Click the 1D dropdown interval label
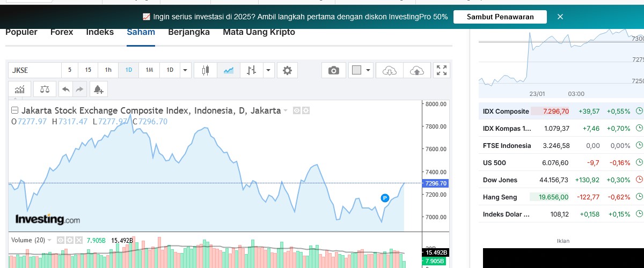Image resolution: width=644 pixels, height=268 pixels. (x=170, y=70)
